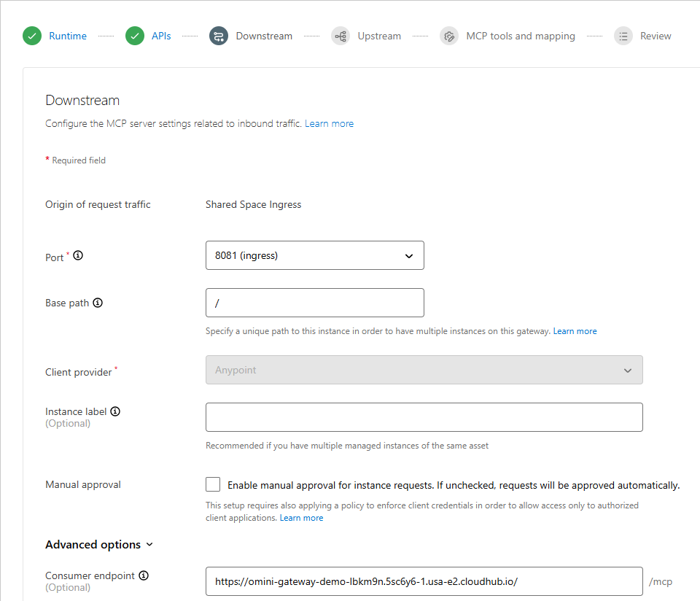
Task: Select the MCP tools and mapping step label
Action: 521,36
